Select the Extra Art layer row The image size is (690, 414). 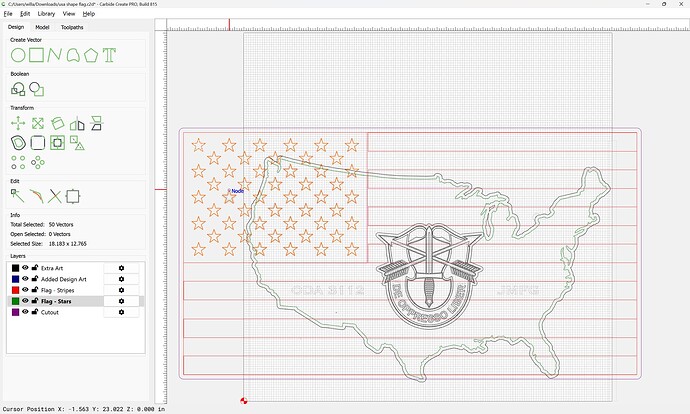tap(76, 268)
